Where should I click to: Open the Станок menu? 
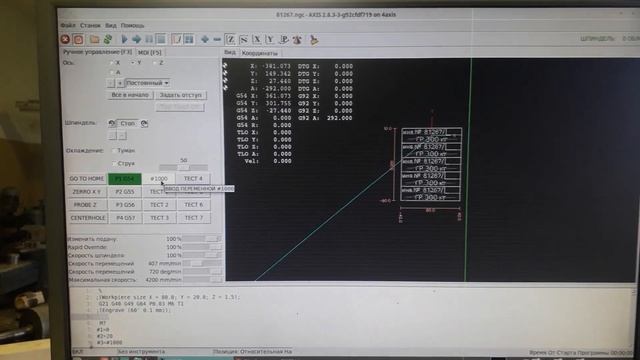pos(90,25)
